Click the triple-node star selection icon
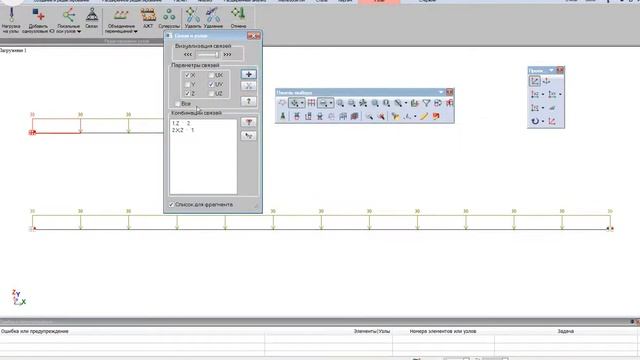This screenshot has width=640, height=360. [x=363, y=103]
